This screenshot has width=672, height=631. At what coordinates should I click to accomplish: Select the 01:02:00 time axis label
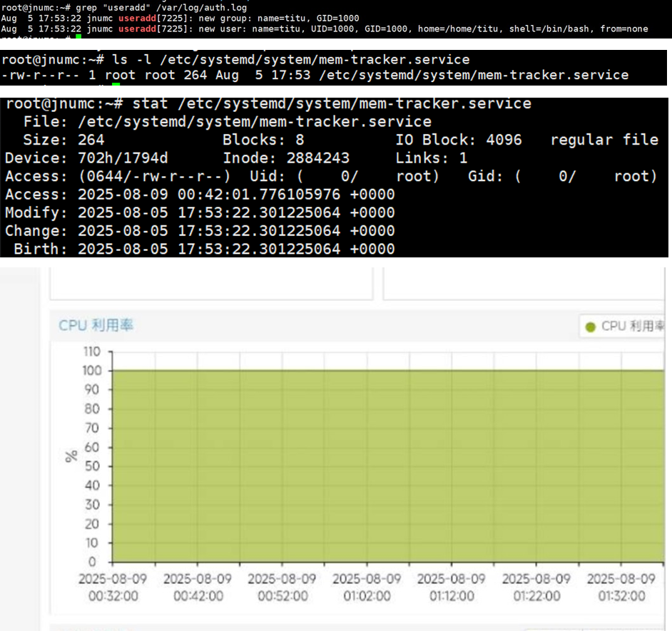point(367,588)
